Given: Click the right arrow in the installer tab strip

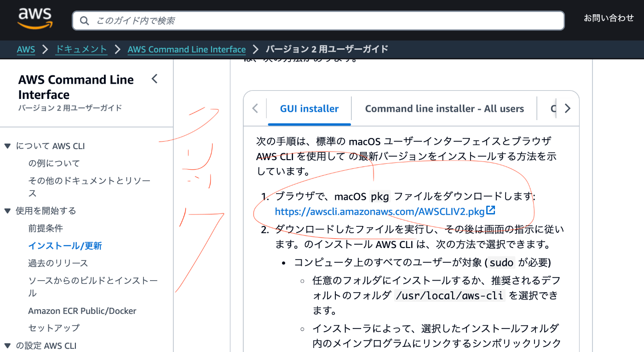Looking at the screenshot, I should pyautogui.click(x=568, y=108).
